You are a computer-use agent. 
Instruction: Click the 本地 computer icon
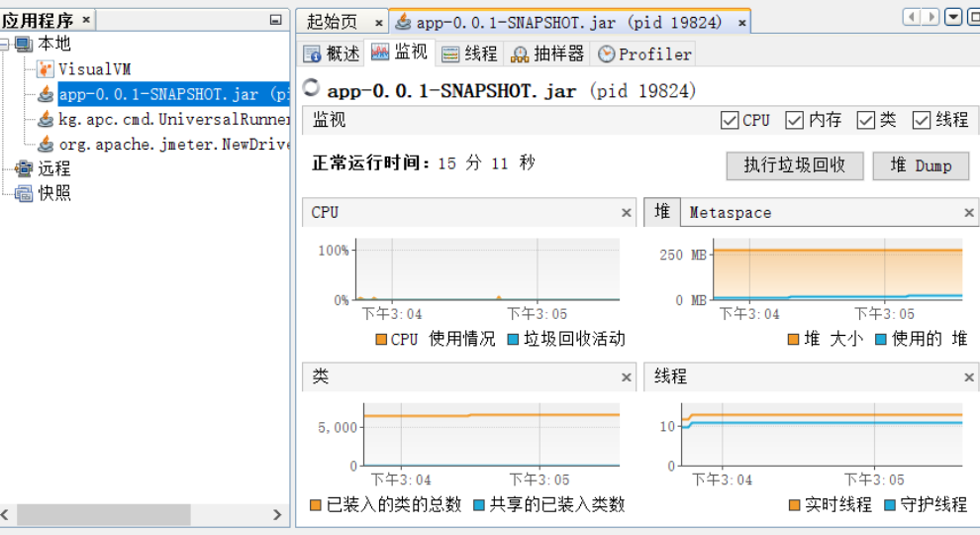24,45
